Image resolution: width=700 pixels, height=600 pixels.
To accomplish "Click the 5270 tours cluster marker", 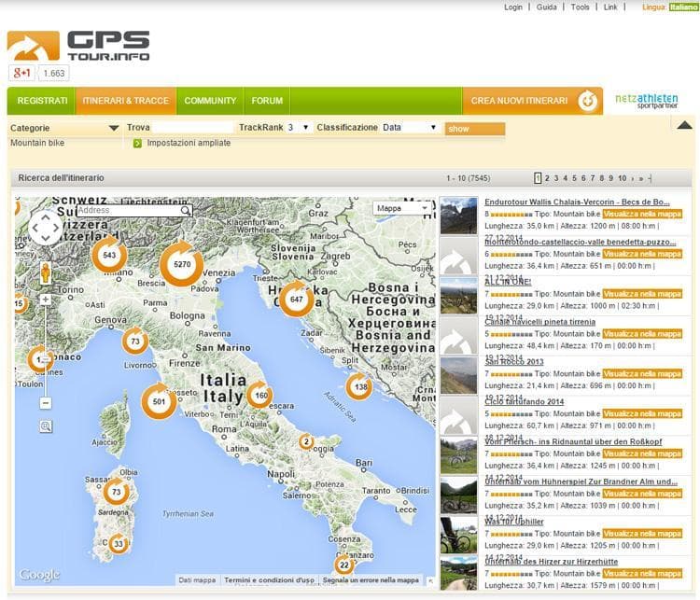I will tap(181, 265).
